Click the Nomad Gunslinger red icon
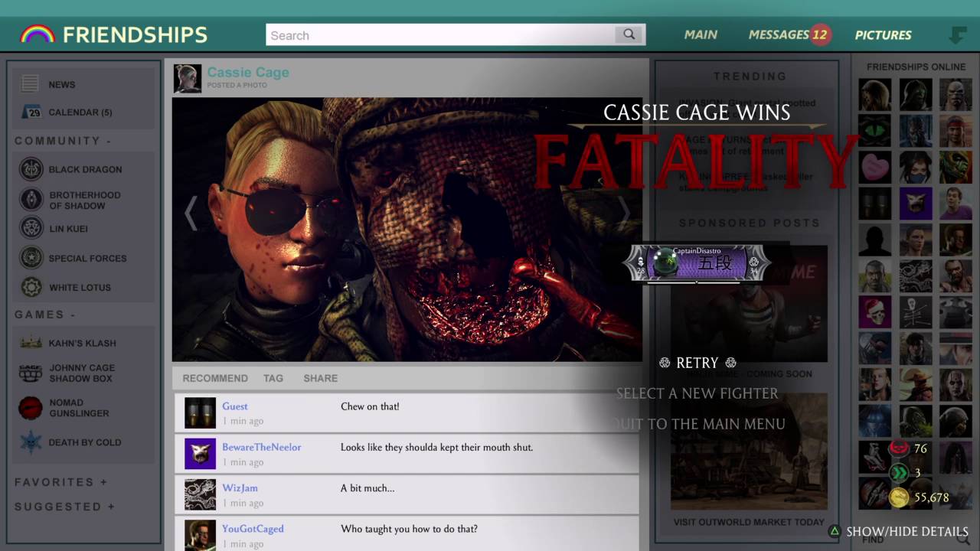Image resolution: width=980 pixels, height=551 pixels. (31, 407)
